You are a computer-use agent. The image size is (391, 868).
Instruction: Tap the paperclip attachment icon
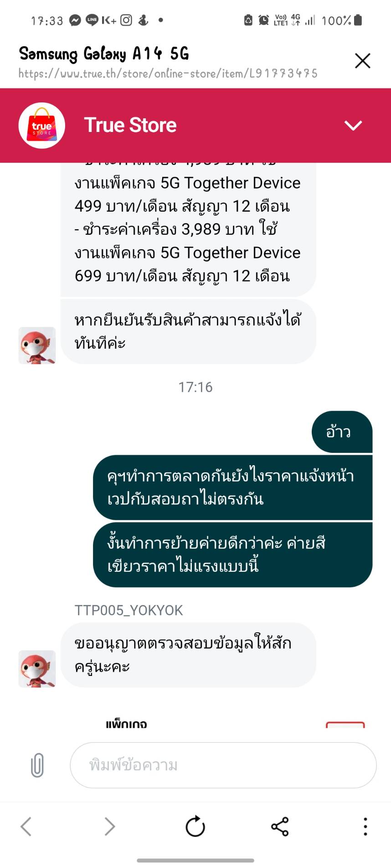pyautogui.click(x=37, y=765)
